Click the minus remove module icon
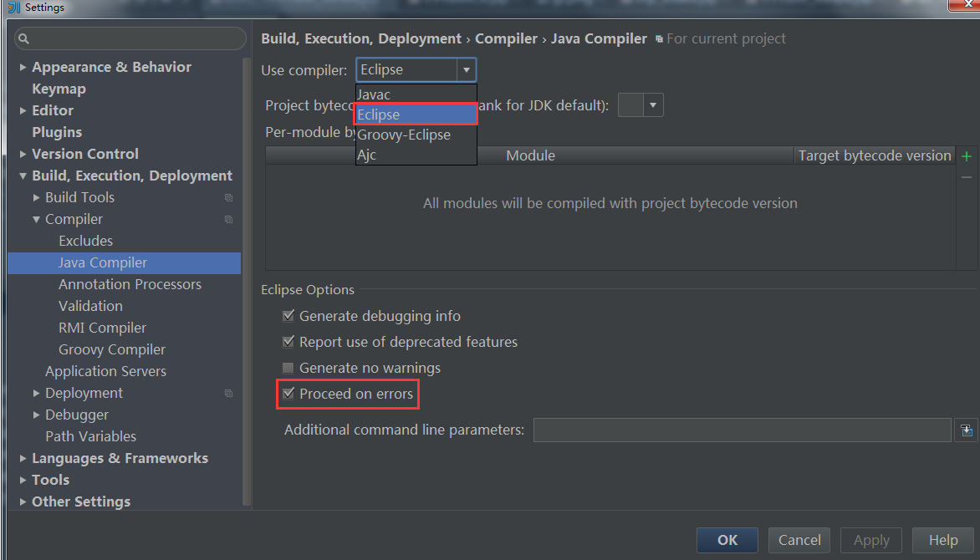Image resolution: width=980 pixels, height=560 pixels. click(967, 177)
